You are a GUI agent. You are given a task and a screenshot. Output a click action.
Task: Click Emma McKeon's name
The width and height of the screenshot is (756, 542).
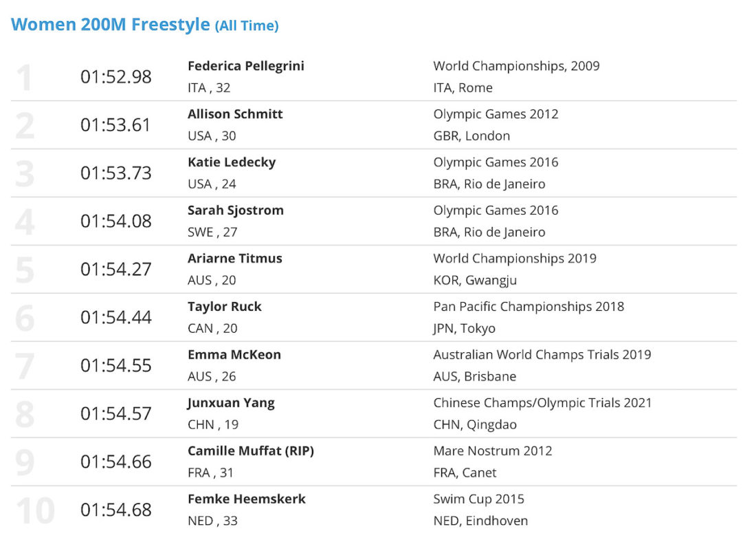pos(234,355)
